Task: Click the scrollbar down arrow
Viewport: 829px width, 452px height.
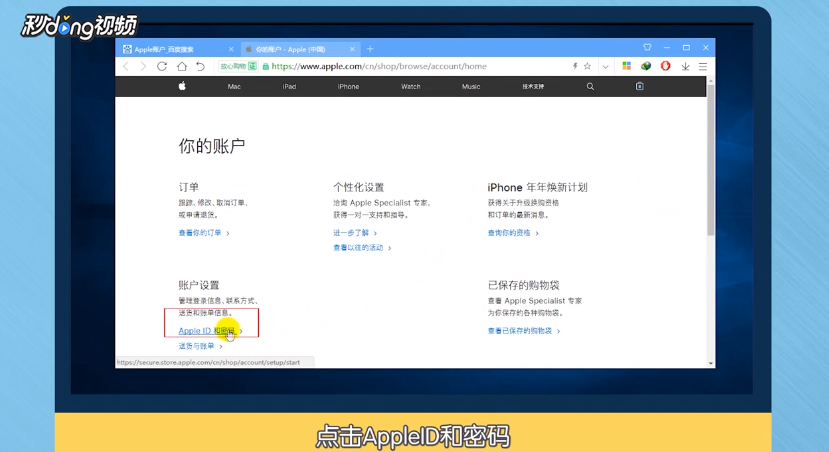Action: click(711, 363)
